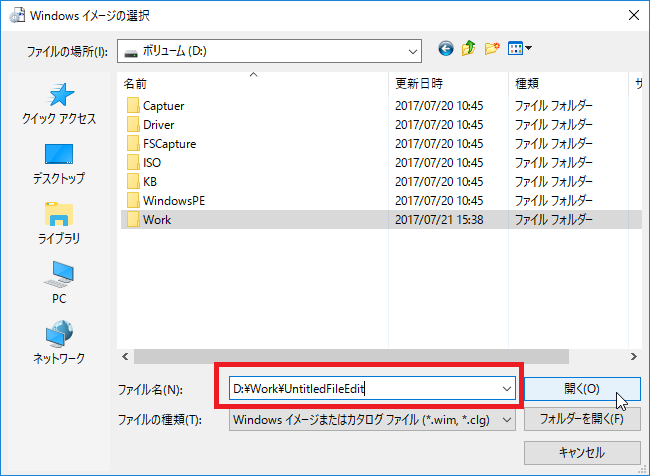The width and height of the screenshot is (650, 476).
Task: Click the フォルダーを開く(F) button
Action: (x=582, y=419)
